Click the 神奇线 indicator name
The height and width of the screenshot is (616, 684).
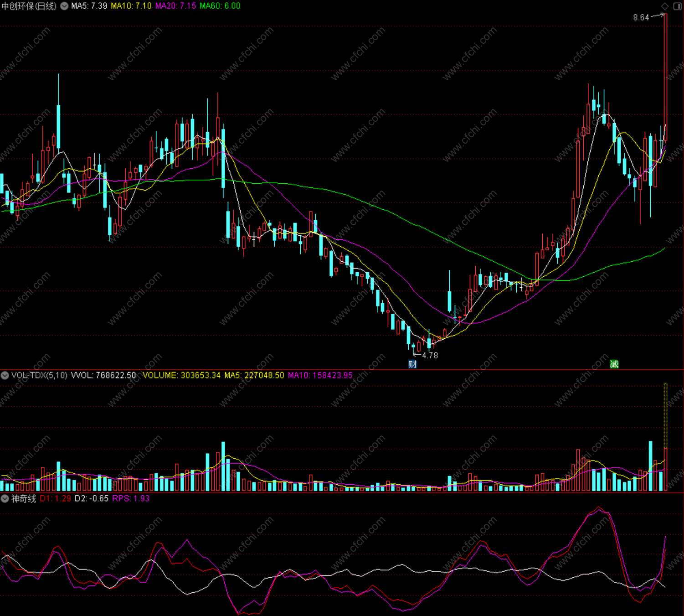24,498
